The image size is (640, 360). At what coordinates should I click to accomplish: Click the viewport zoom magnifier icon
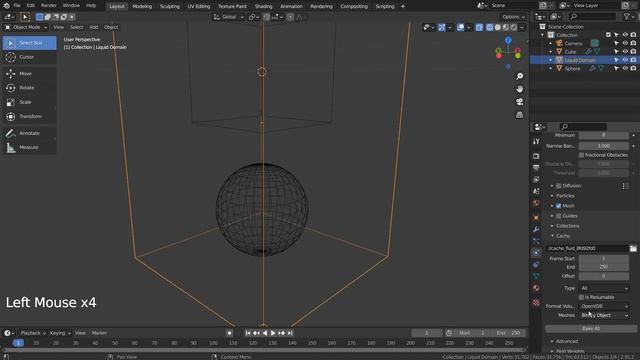tap(519, 76)
